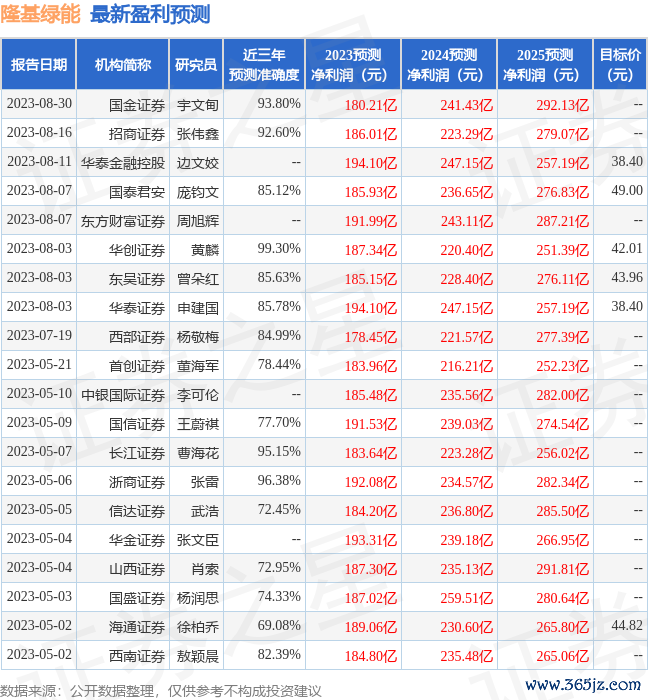Click the 2023预测净利润 column header
The image size is (648, 700).
click(353, 65)
